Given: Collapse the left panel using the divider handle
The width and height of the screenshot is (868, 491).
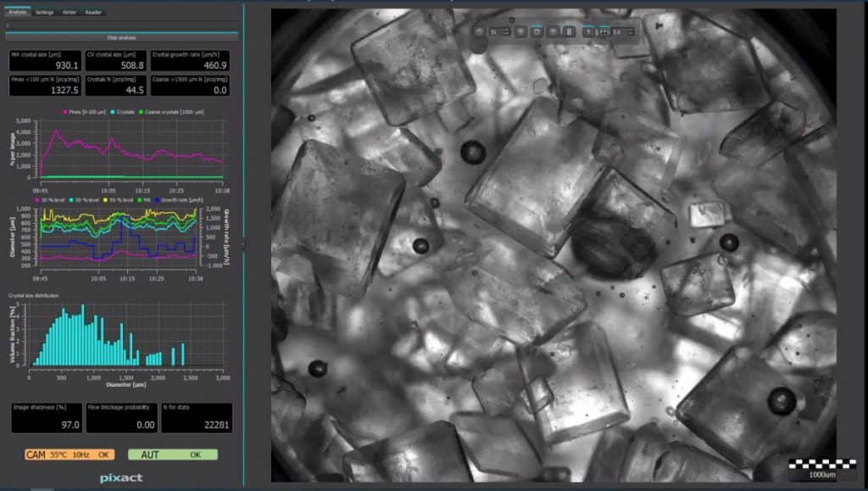Looking at the screenshot, I should 243,246.
